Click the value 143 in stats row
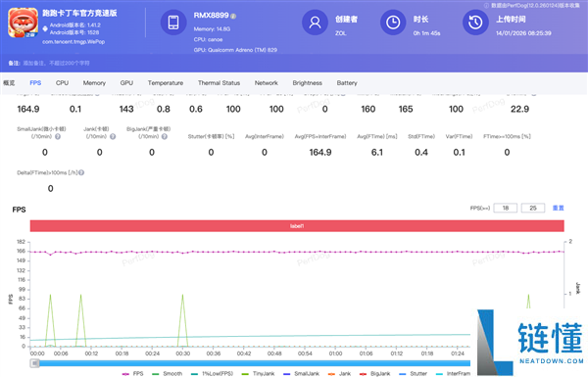588x377 pixels. click(x=126, y=109)
